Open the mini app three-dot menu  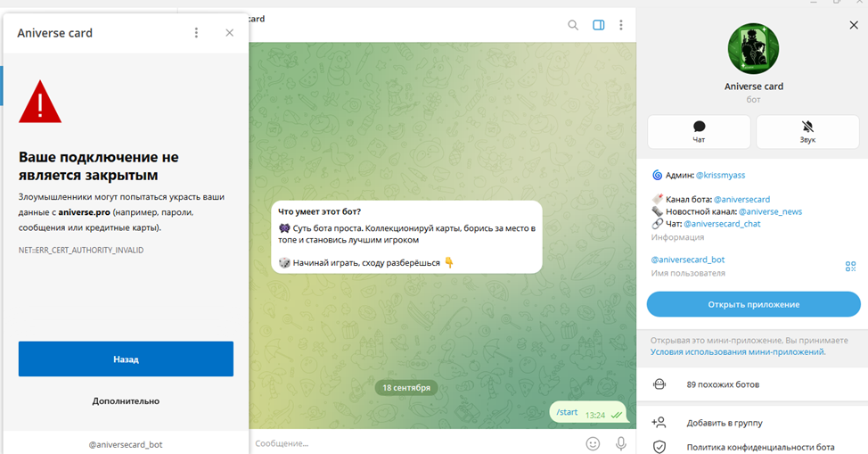(196, 33)
